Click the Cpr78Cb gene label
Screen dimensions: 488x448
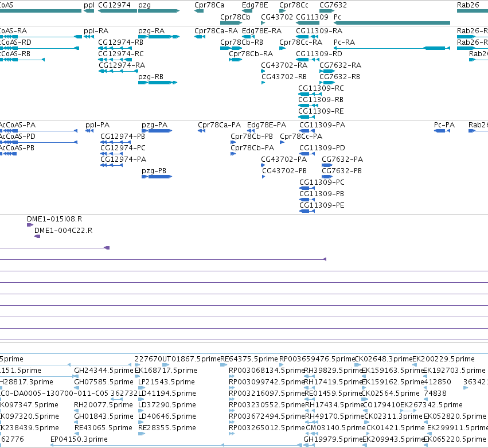pos(235,17)
